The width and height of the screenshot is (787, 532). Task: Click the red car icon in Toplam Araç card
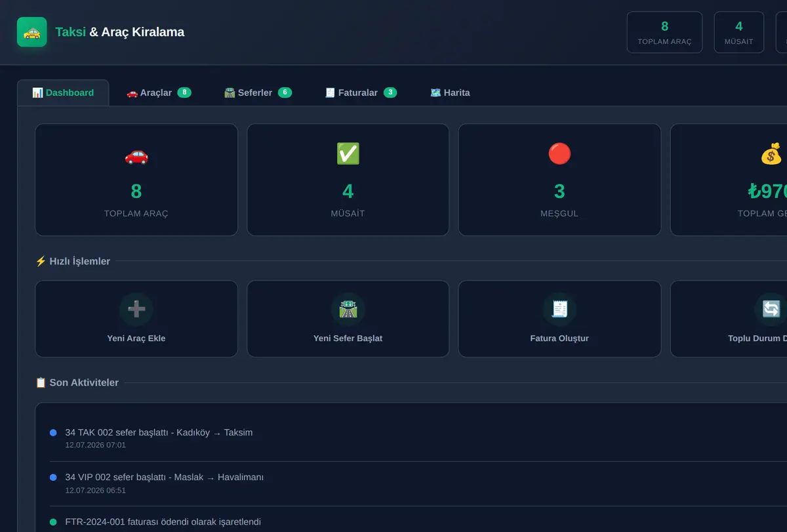[136, 155]
